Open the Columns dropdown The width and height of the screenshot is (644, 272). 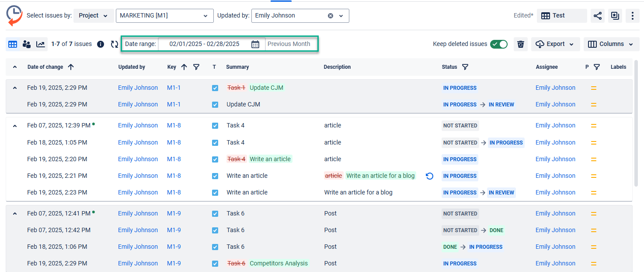coord(611,44)
